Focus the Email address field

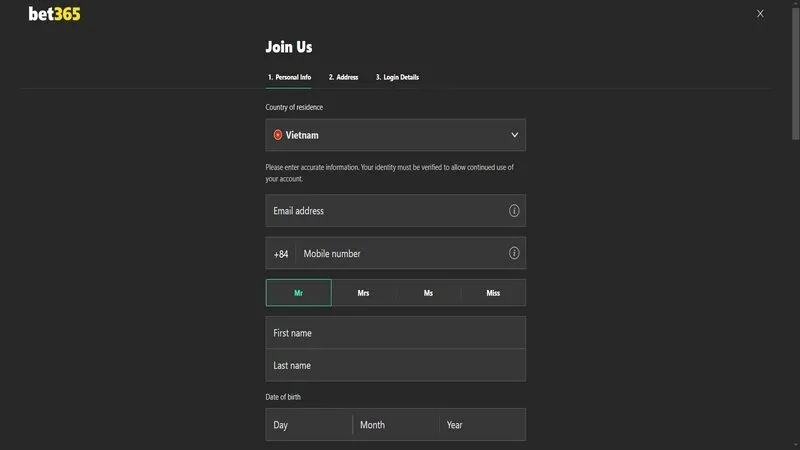pyautogui.click(x=385, y=211)
